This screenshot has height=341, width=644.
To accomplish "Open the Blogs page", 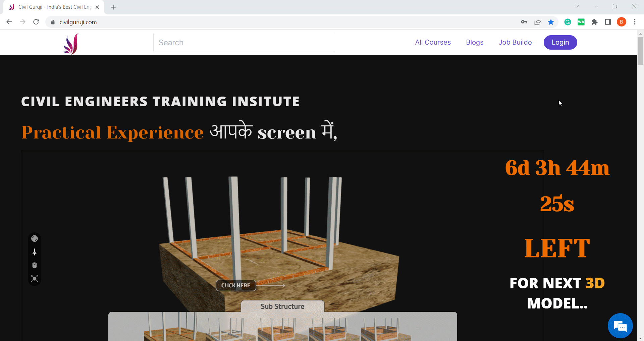I will click(x=475, y=42).
